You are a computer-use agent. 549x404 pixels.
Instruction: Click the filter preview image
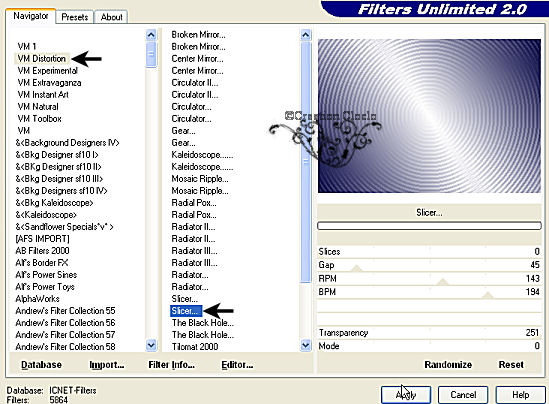(x=429, y=116)
